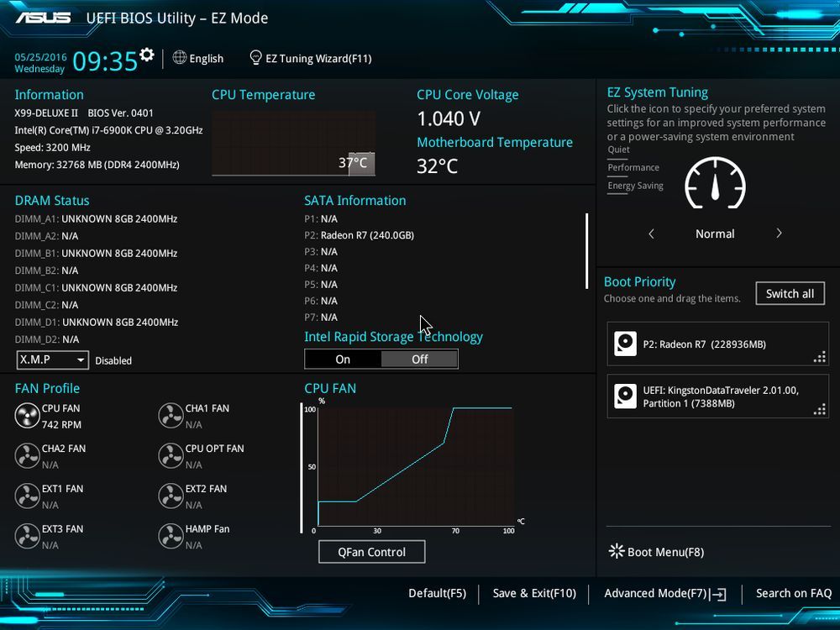The width and height of the screenshot is (840, 630).
Task: Select the CPU FAN icon
Action: point(27,416)
